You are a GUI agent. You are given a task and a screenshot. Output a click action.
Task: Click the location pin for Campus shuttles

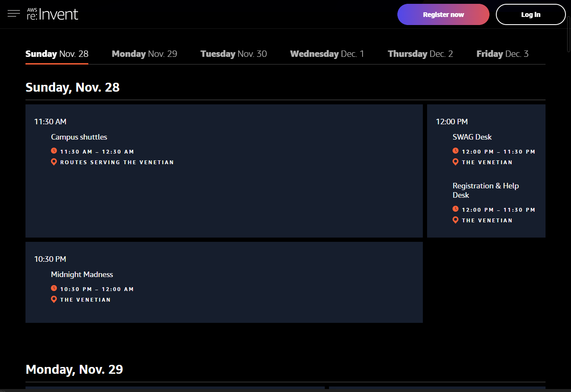coord(54,162)
